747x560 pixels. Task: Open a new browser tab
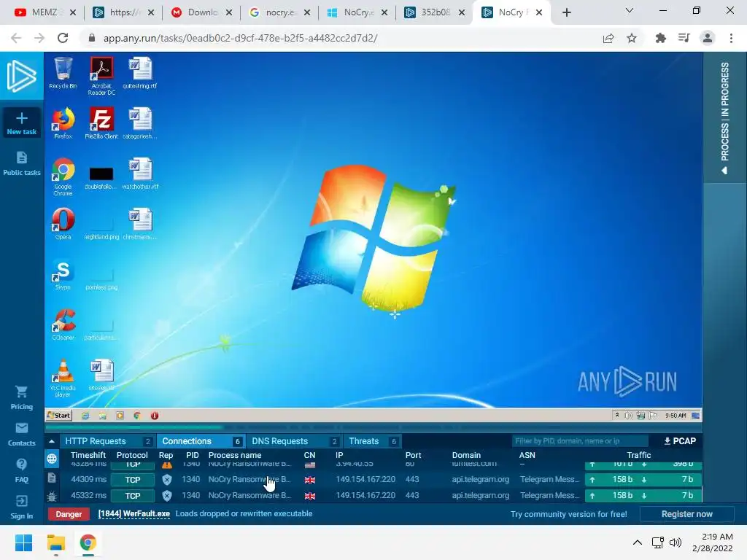[x=566, y=12]
